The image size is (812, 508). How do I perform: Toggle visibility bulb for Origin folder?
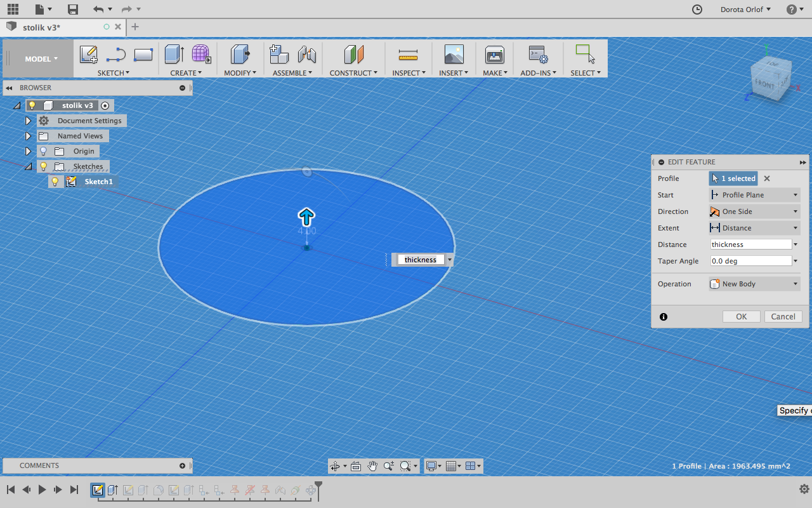point(43,151)
